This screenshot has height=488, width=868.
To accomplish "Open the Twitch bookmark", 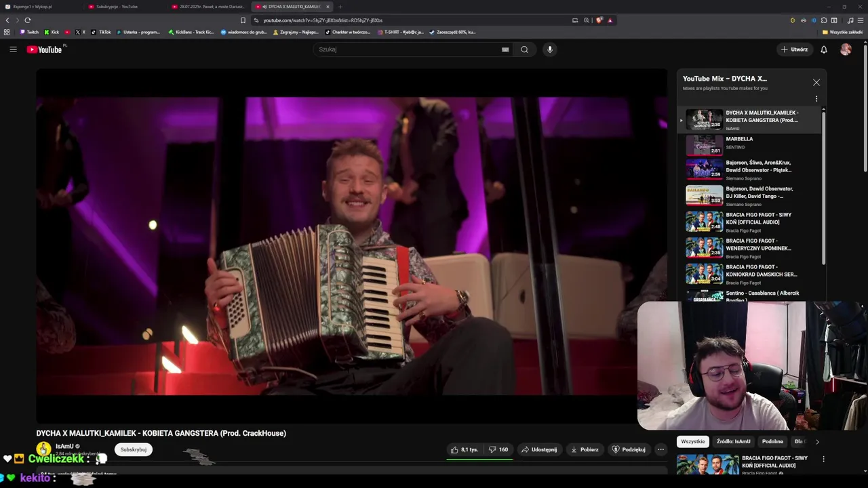I will pos(29,32).
